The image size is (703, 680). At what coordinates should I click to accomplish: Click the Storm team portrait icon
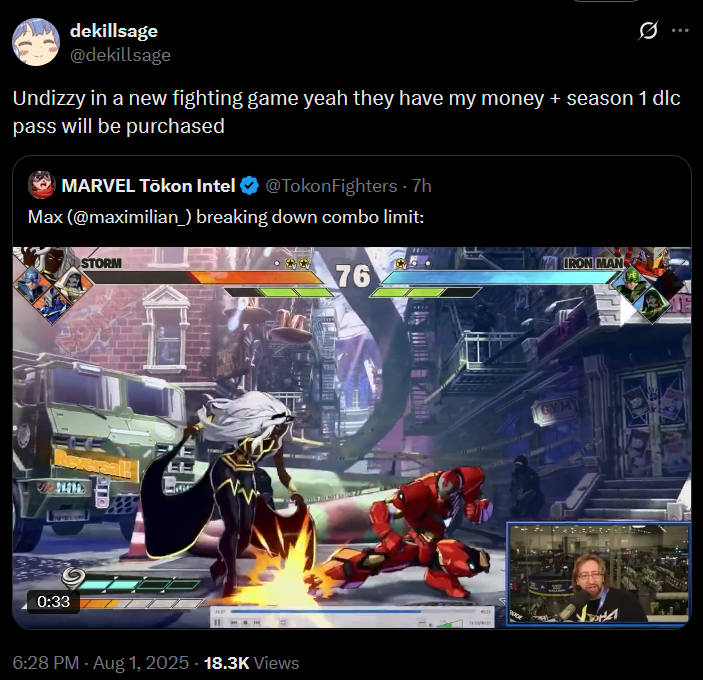(53, 263)
